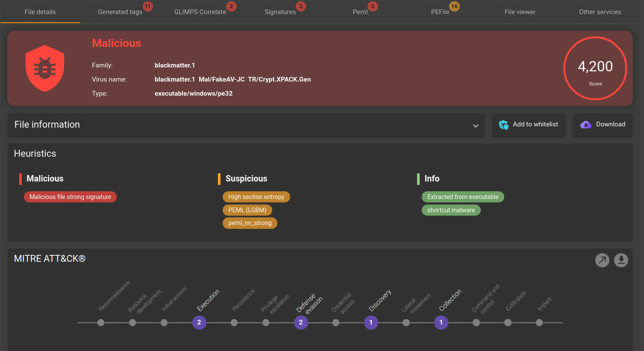This screenshot has height=351, width=644.
Task: Select the Discovery node showing 1
Action: (x=371, y=322)
